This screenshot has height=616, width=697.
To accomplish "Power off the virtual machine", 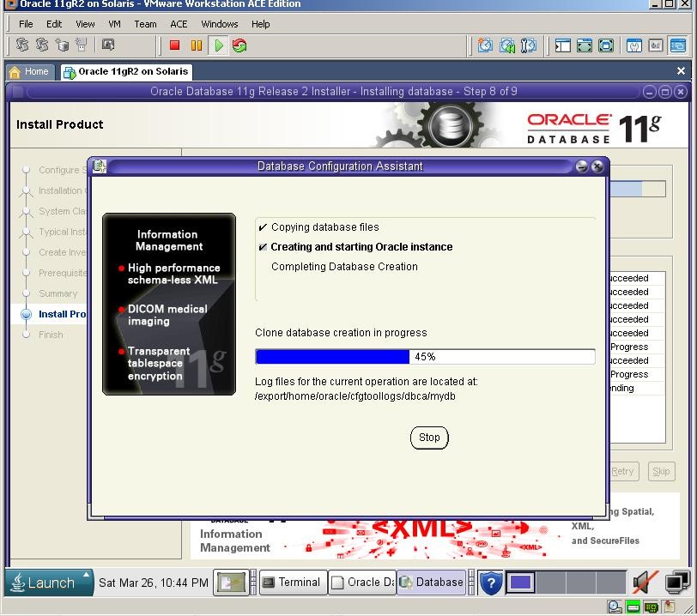I will (x=175, y=45).
